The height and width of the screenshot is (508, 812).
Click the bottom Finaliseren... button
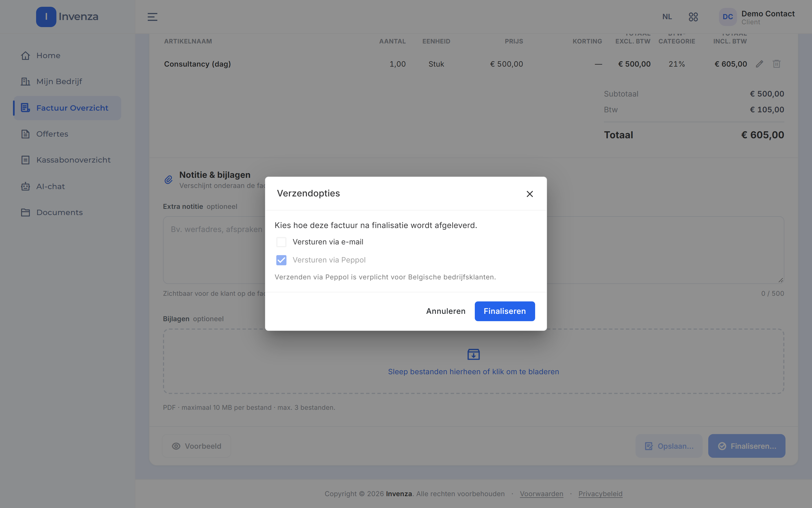(747, 446)
